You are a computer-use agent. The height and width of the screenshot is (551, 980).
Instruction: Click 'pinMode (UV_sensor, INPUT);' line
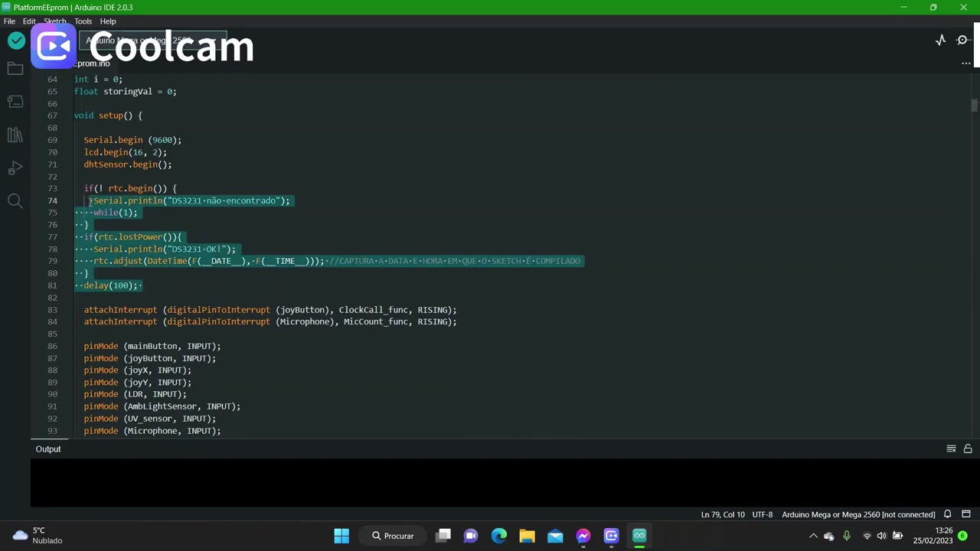pos(150,419)
